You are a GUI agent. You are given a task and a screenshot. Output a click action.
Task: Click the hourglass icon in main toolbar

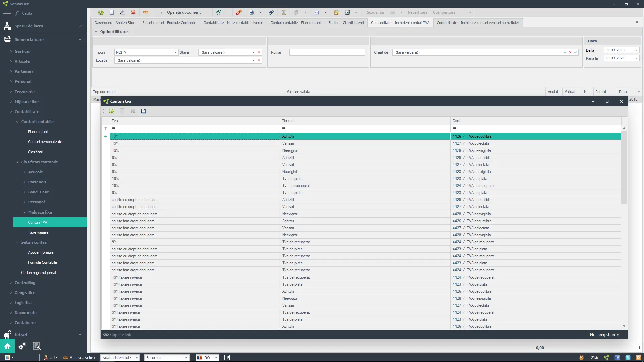[284, 12]
